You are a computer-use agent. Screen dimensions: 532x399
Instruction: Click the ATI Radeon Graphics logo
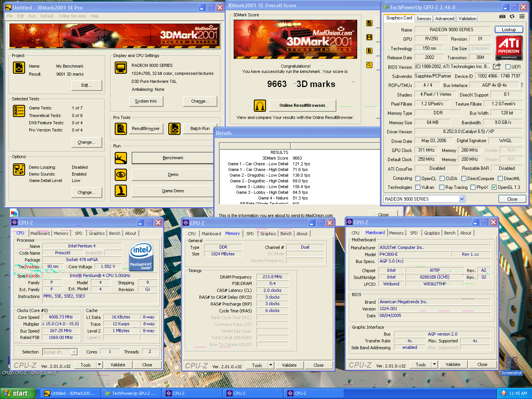tap(509, 48)
